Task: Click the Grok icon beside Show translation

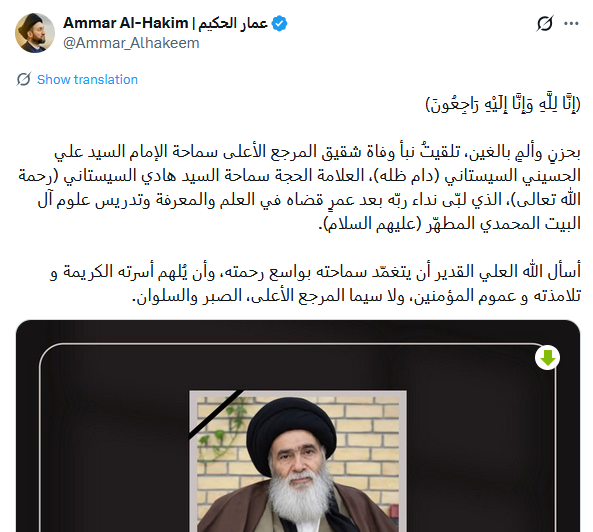Action: tap(24, 79)
